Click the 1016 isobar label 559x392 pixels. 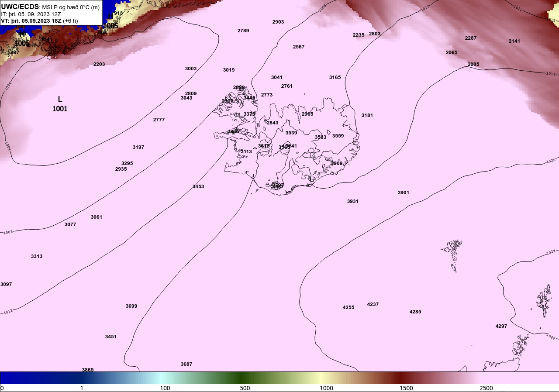(551, 74)
